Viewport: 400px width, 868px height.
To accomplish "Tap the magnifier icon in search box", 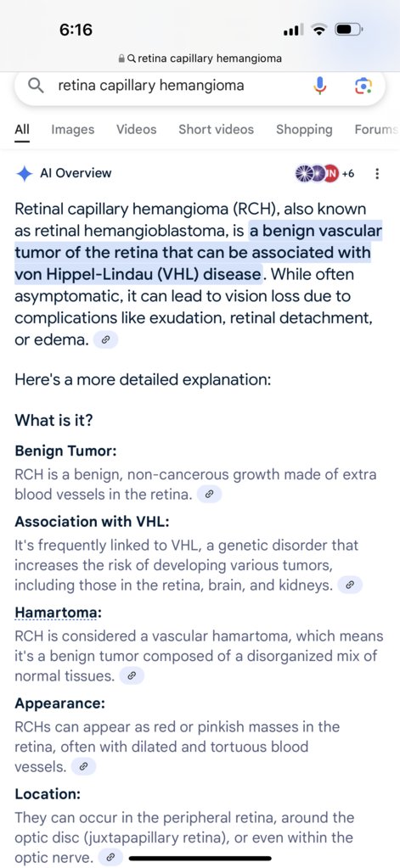I will click(36, 86).
